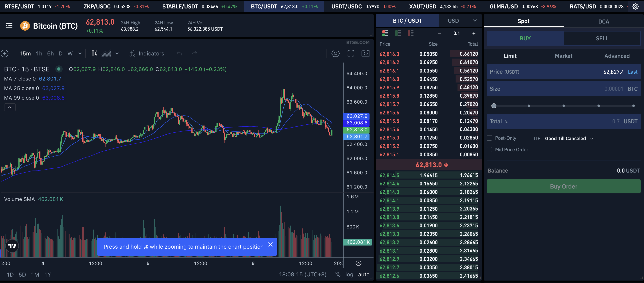
Task: Set chart range to 1Y
Action: 48,275
